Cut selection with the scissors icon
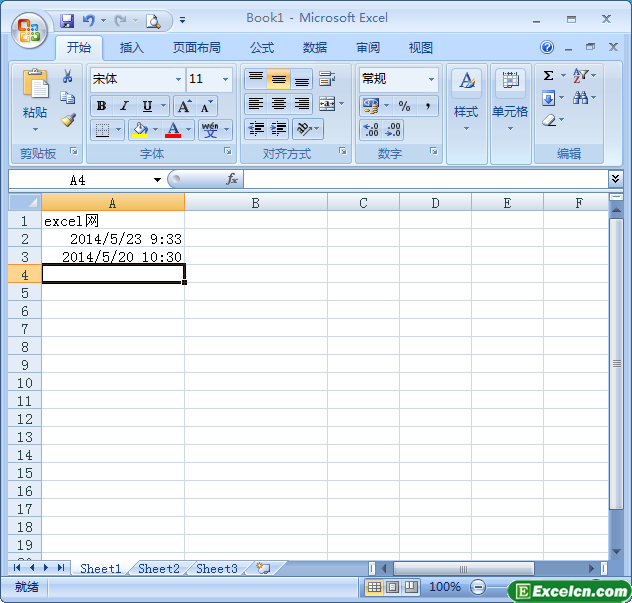 point(67,76)
